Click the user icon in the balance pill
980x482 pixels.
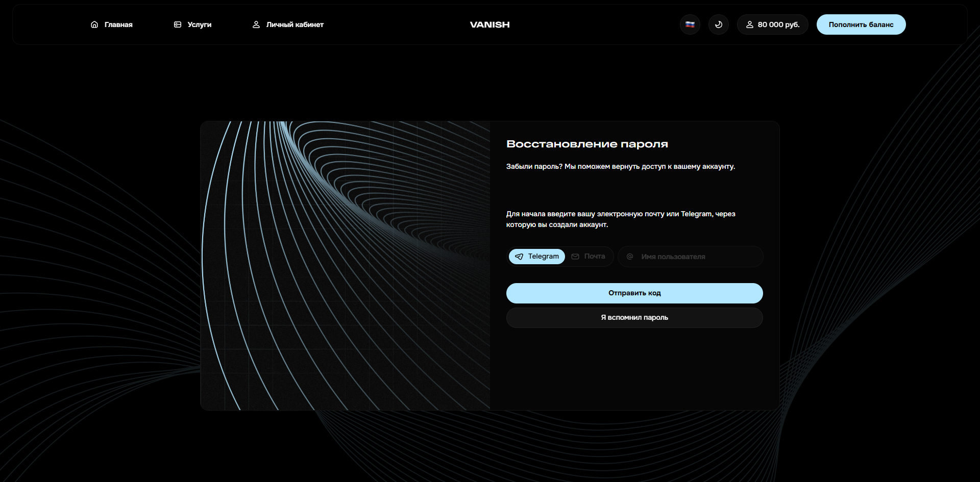click(x=750, y=24)
